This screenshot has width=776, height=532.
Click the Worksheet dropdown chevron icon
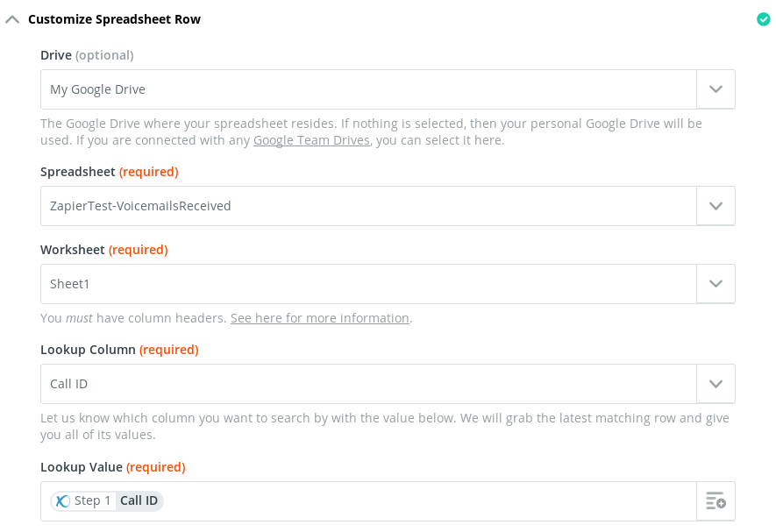tap(715, 283)
